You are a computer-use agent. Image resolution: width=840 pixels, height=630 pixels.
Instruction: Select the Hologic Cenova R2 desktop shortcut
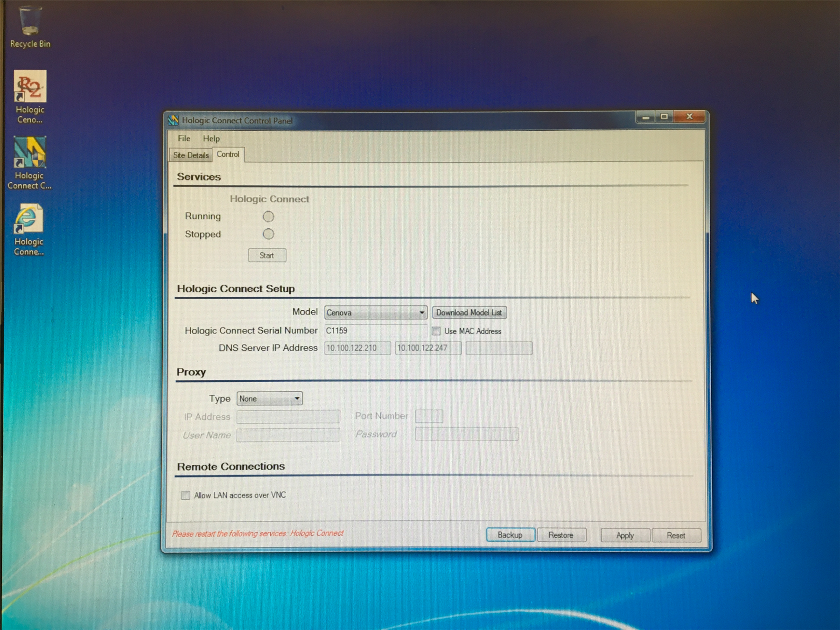coord(30,97)
